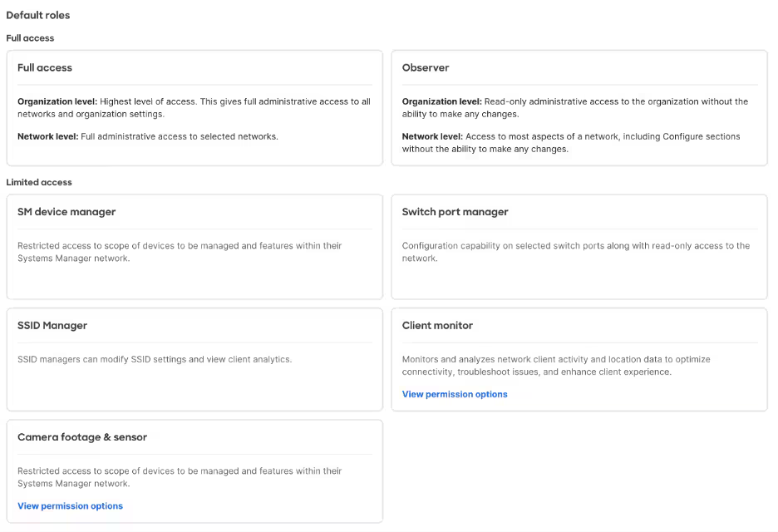Select the Full access role card
Image resolution: width=778 pixels, height=532 pixels.
coord(194,108)
